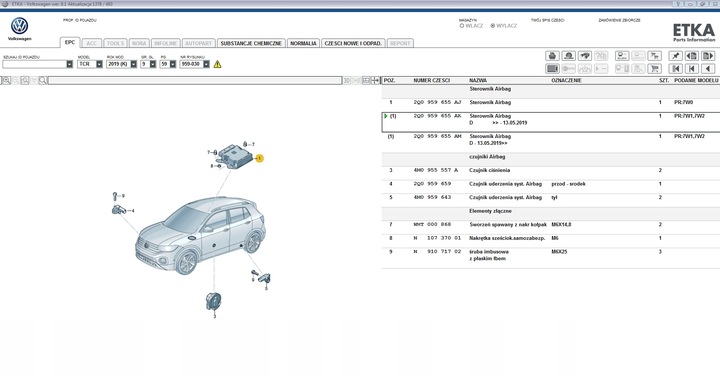Click the fit-width icon above parts list

pyautogui.click(x=366, y=80)
